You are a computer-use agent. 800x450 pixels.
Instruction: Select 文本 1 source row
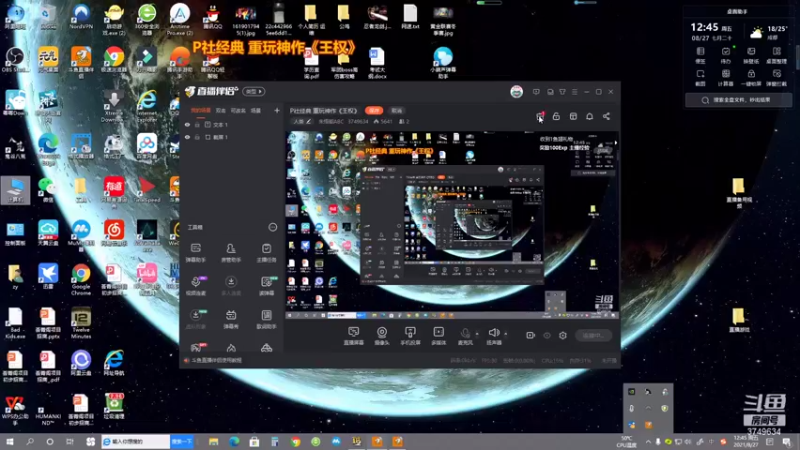coord(231,124)
